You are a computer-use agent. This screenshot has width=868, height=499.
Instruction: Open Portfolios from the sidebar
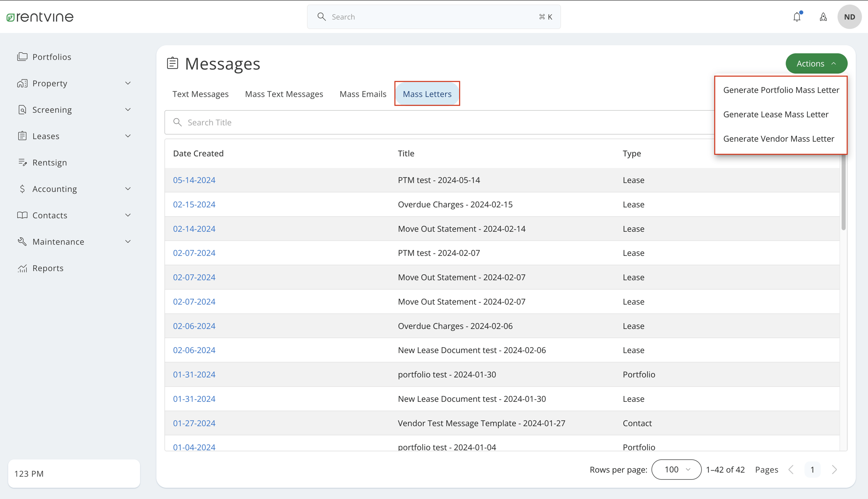point(52,57)
